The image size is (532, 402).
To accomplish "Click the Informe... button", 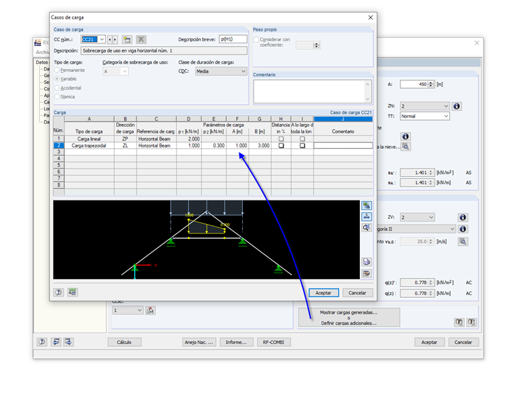I will [x=236, y=342].
